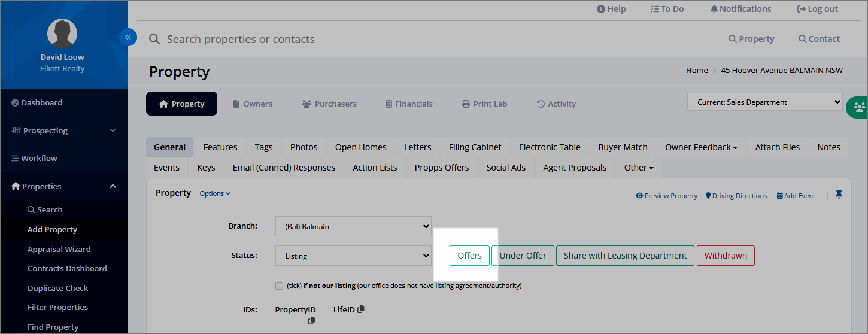Click the user avatar for David Louw
This screenshot has width=868, height=334.
point(62,34)
